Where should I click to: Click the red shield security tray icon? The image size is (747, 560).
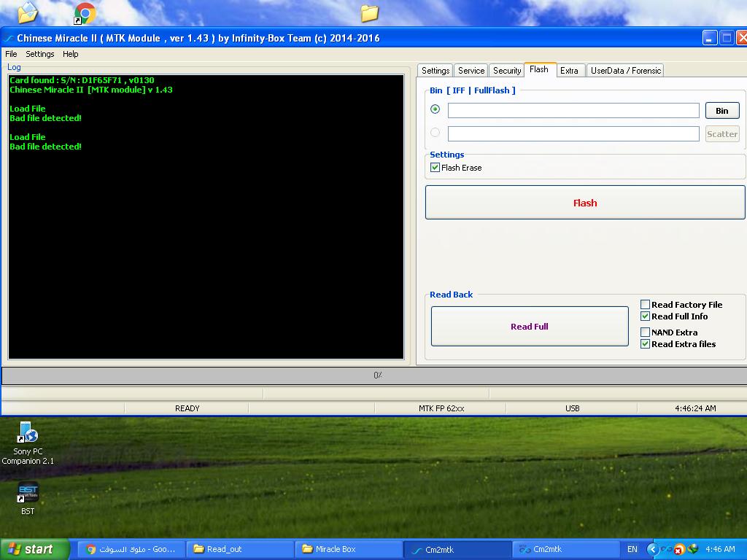click(678, 550)
